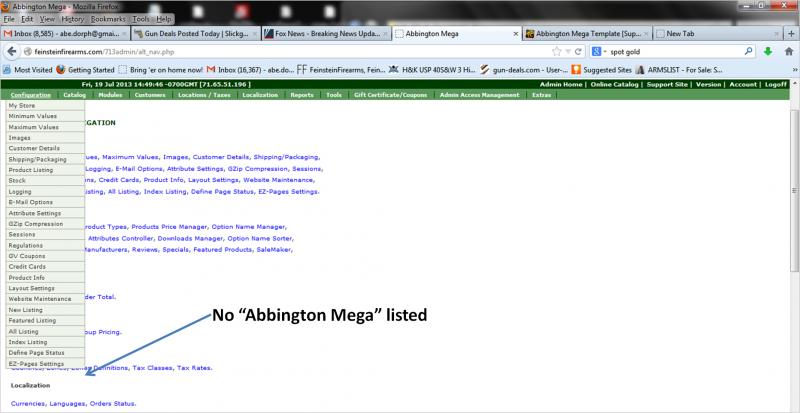Switch to the New Tab tab
800x413 pixels.
click(x=718, y=34)
